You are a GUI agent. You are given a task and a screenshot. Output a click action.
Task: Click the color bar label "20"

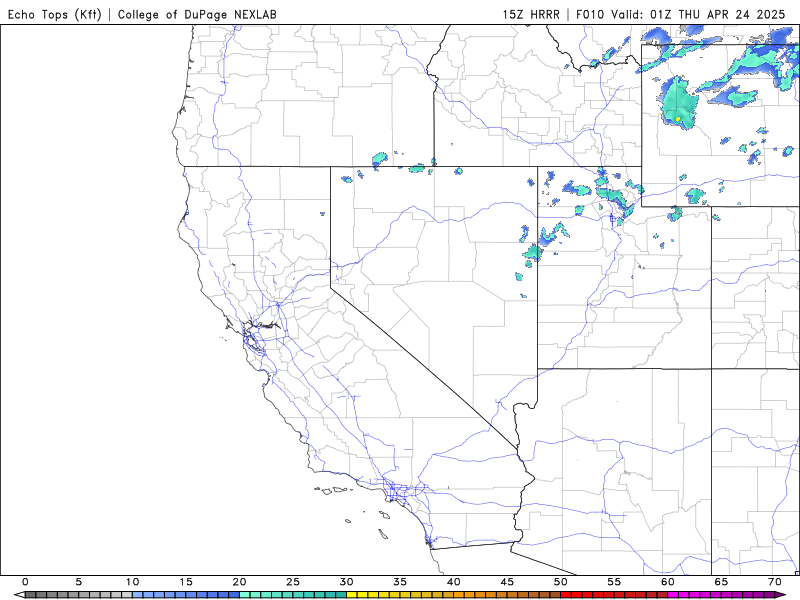[239, 582]
